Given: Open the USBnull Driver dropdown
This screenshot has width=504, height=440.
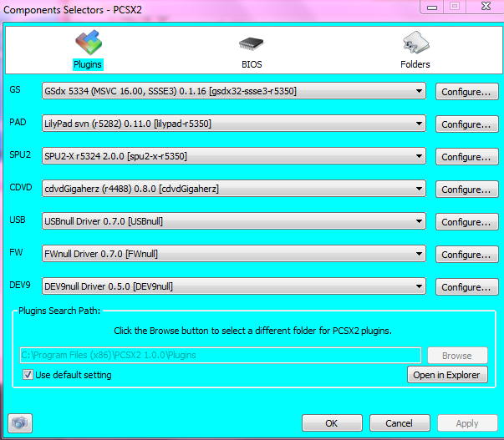Looking at the screenshot, I should 234,221.
